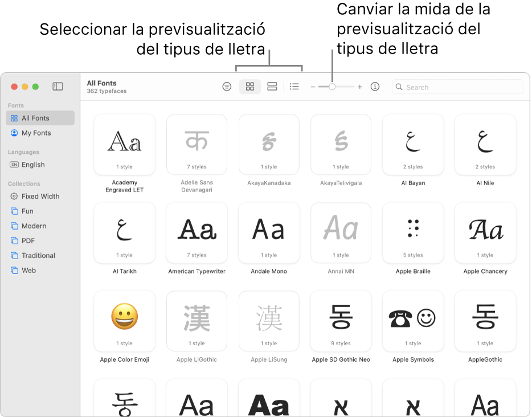Click the Web collection folder icon
This screenshot has width=532, height=417.
point(14,271)
